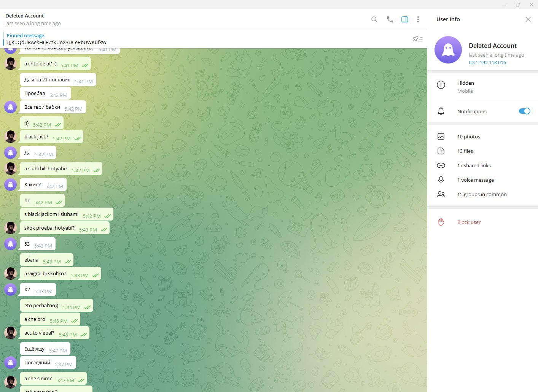The width and height of the screenshot is (538, 392).
Task: Open the three-dot more options menu
Action: [418, 19]
